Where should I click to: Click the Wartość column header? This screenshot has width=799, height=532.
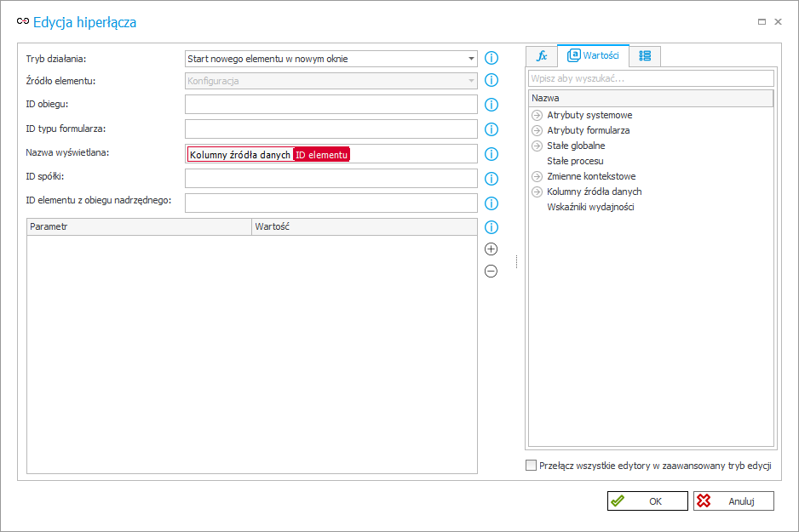click(x=365, y=226)
